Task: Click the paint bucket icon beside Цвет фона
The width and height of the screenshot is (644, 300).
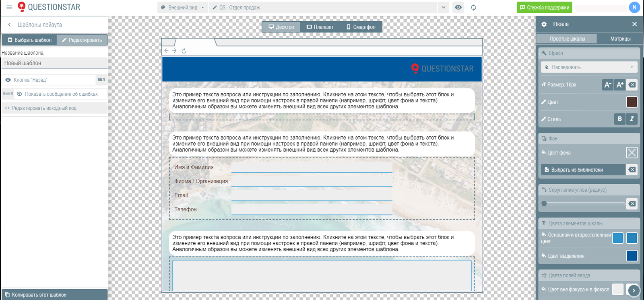Action: click(544, 152)
